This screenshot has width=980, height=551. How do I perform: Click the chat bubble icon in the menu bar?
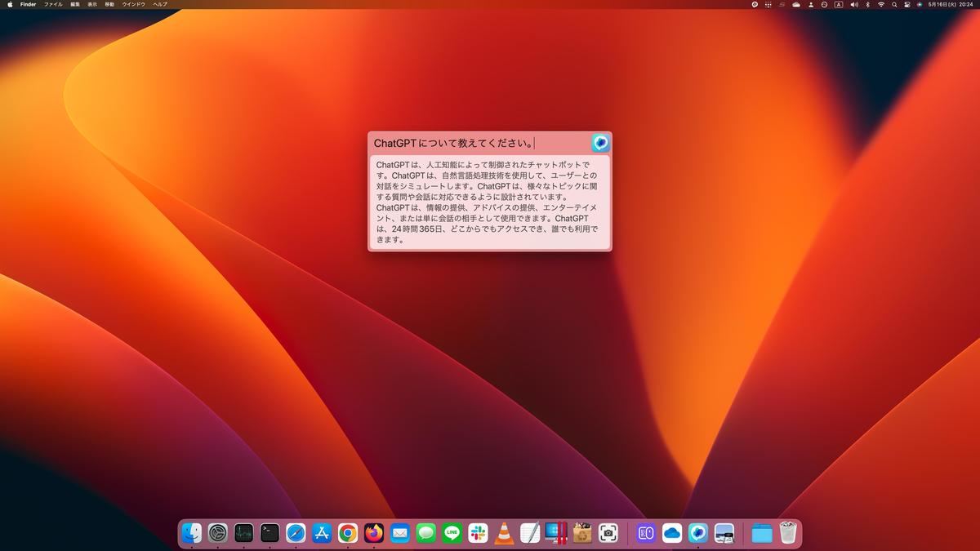click(x=755, y=4)
